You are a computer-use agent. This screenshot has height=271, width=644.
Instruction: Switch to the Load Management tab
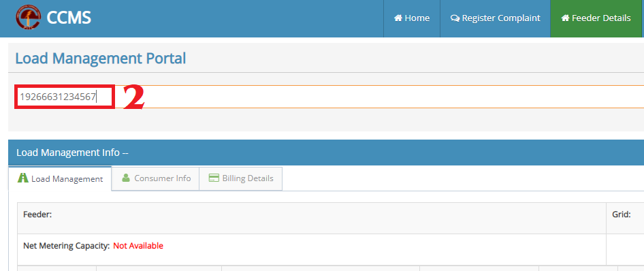(x=60, y=178)
